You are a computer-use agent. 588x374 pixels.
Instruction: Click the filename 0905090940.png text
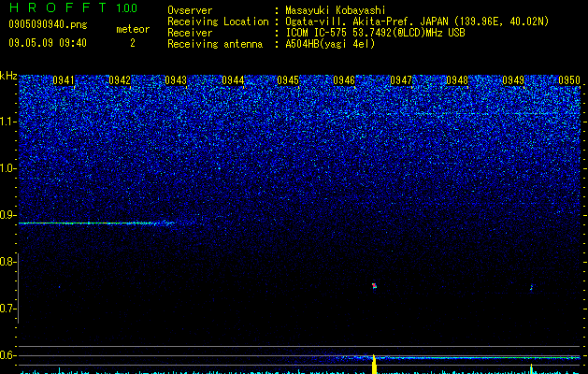[x=48, y=24]
